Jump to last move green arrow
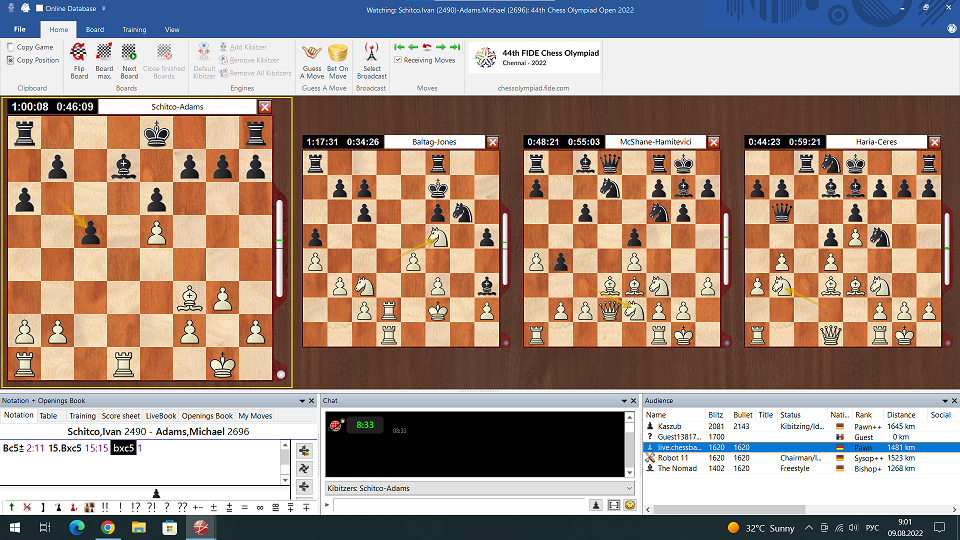This screenshot has width=960, height=540. pyautogui.click(x=455, y=47)
